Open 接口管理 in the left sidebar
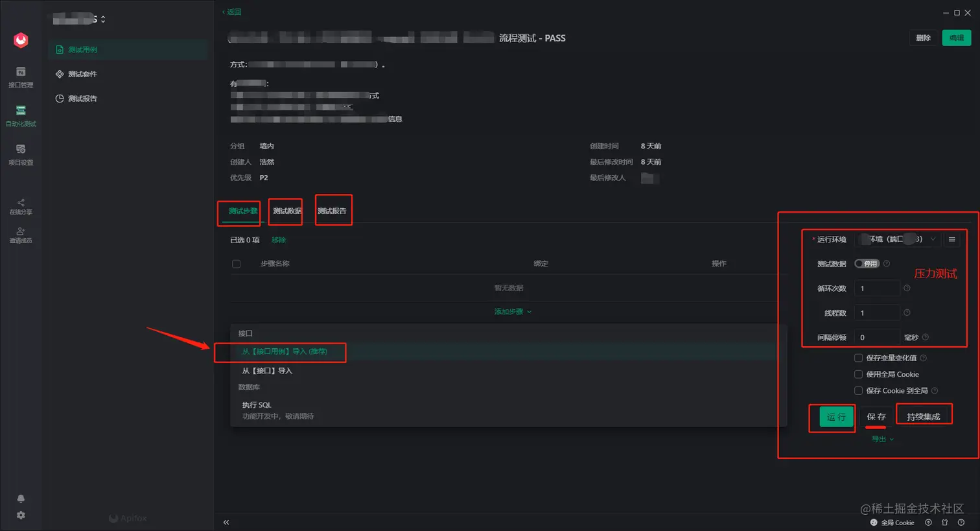980x531 pixels. pos(21,77)
